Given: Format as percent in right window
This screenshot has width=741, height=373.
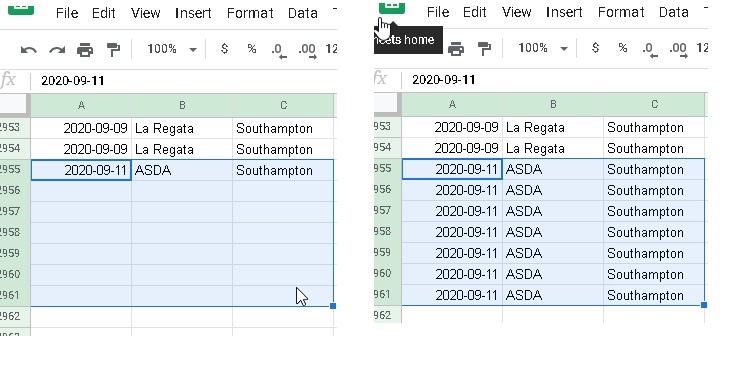Looking at the screenshot, I should 623,48.
